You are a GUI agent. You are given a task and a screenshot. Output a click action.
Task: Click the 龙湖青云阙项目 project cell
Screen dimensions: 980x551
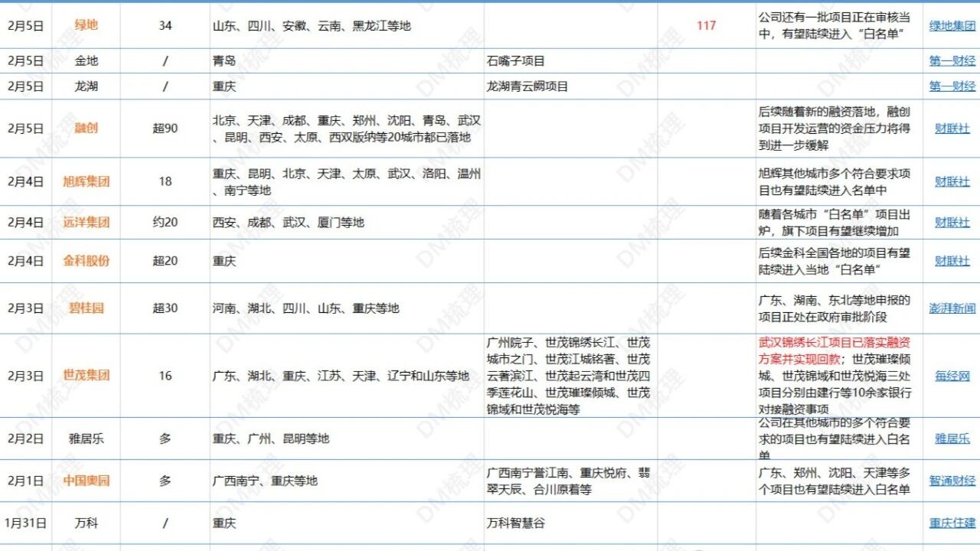[570, 86]
